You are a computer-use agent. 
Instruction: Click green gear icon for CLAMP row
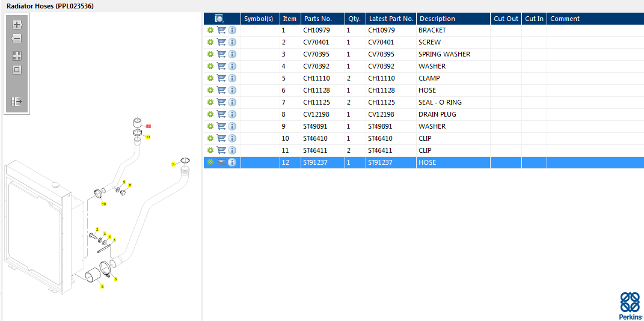point(210,78)
